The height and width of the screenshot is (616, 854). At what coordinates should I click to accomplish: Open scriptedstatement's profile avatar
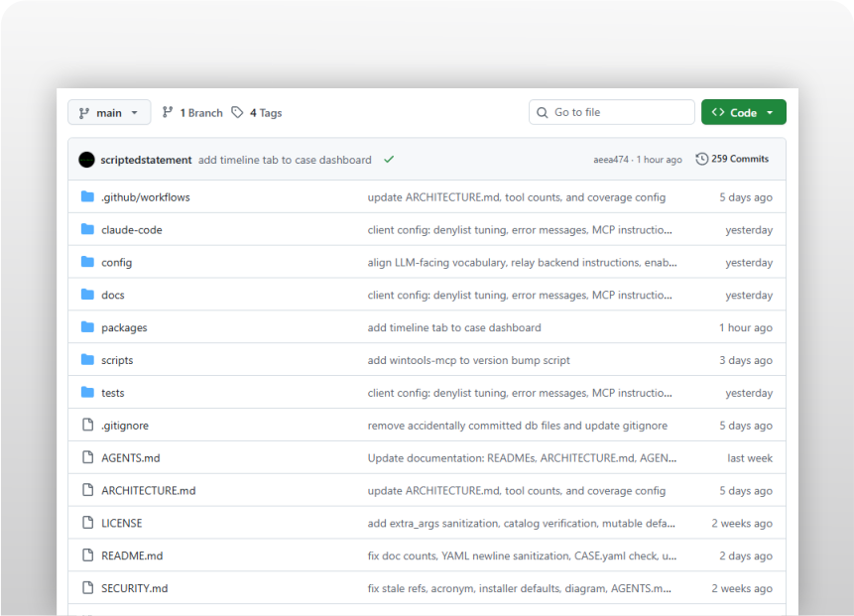[x=87, y=159]
